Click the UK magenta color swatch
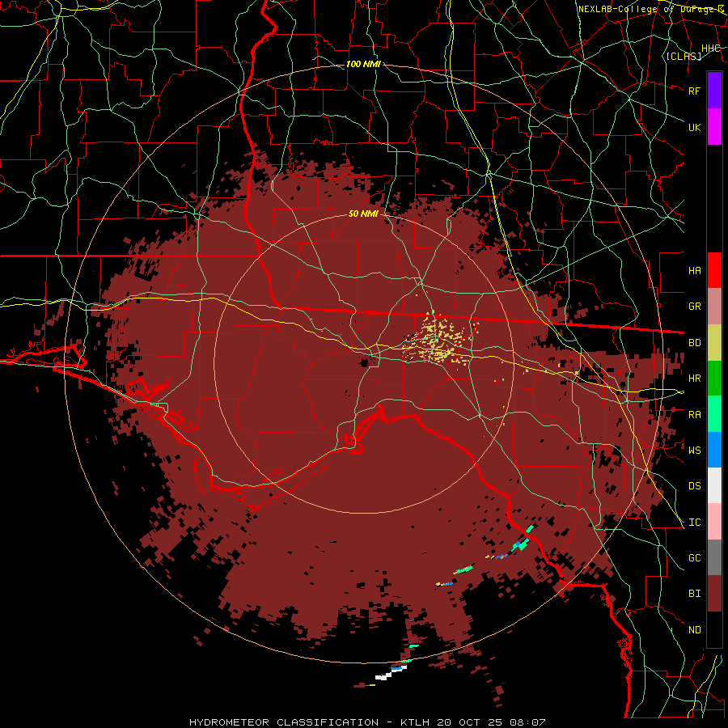The height and width of the screenshot is (728, 728). [714, 127]
